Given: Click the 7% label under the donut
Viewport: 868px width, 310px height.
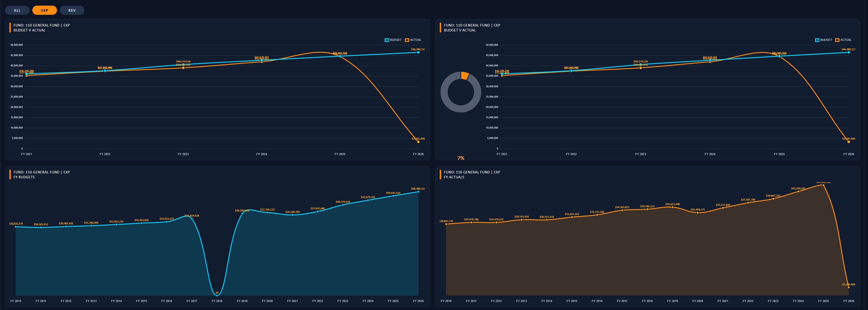Looking at the screenshot, I should click(x=461, y=158).
